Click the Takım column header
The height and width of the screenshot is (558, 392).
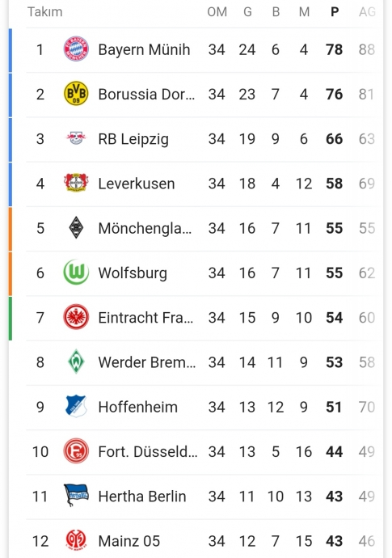click(x=44, y=12)
